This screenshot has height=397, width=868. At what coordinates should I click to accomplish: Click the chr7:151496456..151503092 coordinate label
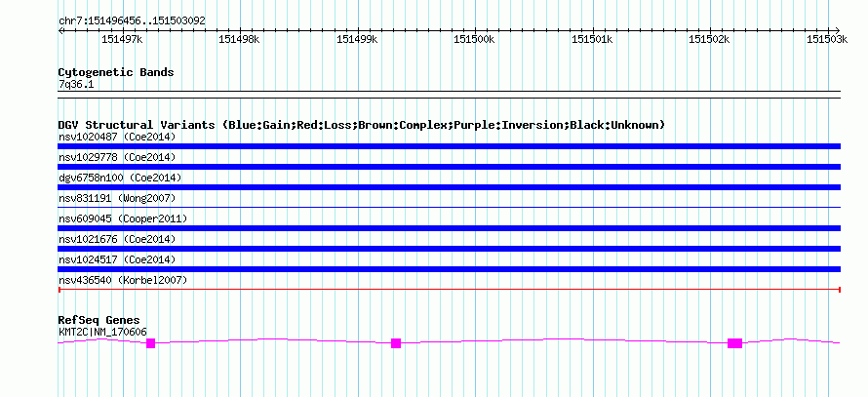(132, 21)
